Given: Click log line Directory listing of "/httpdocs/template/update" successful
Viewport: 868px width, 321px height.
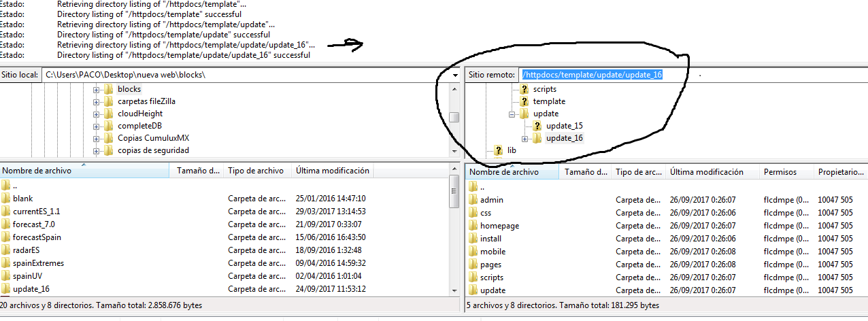Looking at the screenshot, I should (x=163, y=34).
